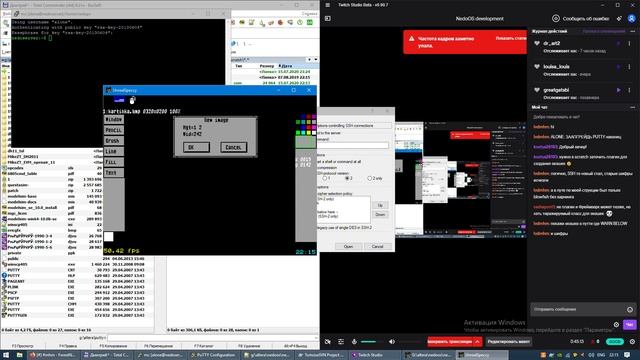
Task: Click Cancel in PuTTY Configuration
Action: (378, 246)
